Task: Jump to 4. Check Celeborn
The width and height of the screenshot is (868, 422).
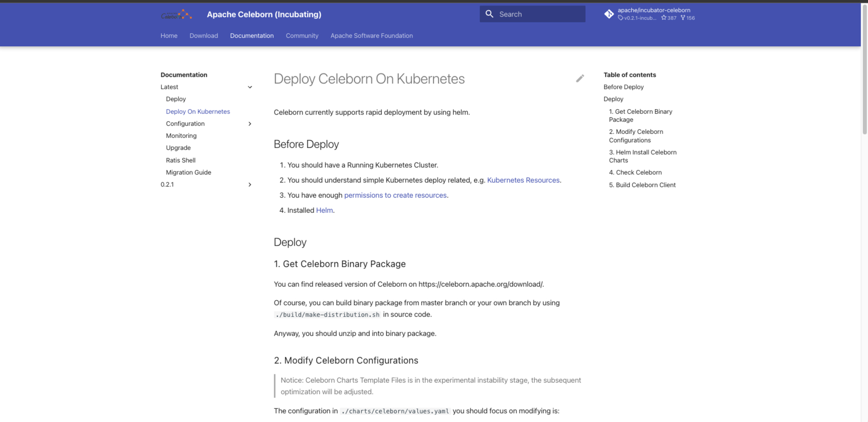Action: (x=635, y=173)
